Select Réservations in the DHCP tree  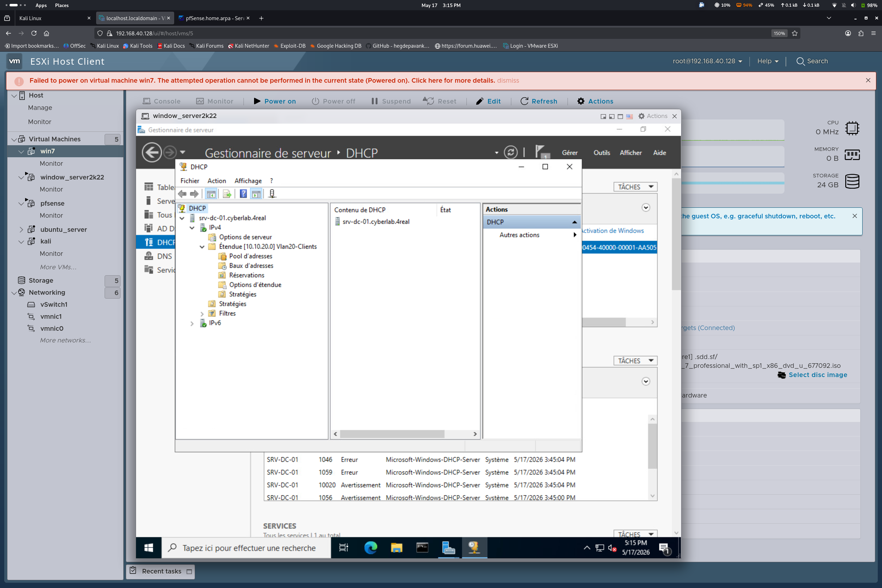tap(246, 275)
